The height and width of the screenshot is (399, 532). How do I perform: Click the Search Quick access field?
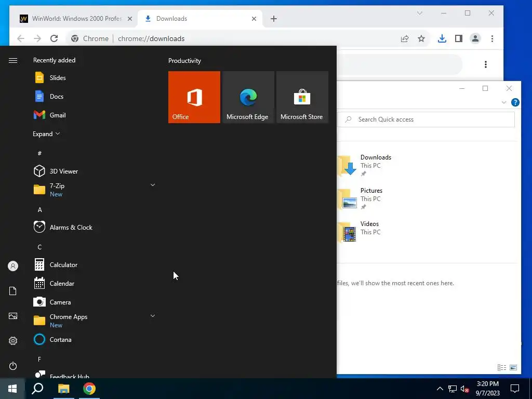coord(426,119)
